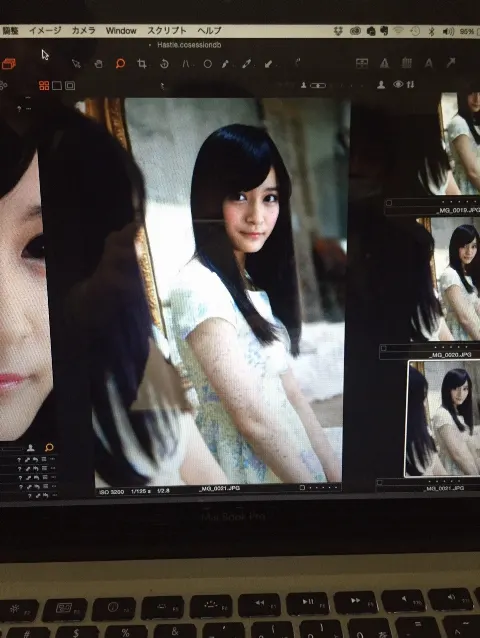Toggle the proof margin view icon
Viewport: 480px width, 638px height.
[70, 85]
